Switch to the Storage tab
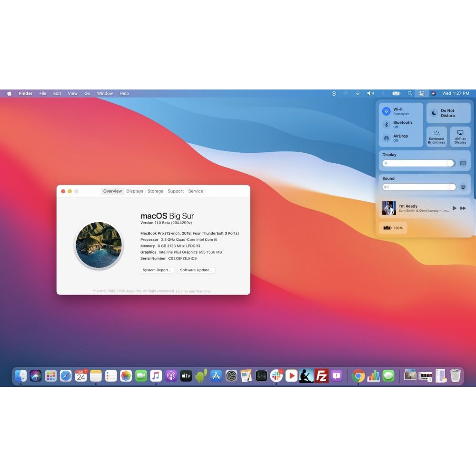476x476 pixels. click(156, 191)
